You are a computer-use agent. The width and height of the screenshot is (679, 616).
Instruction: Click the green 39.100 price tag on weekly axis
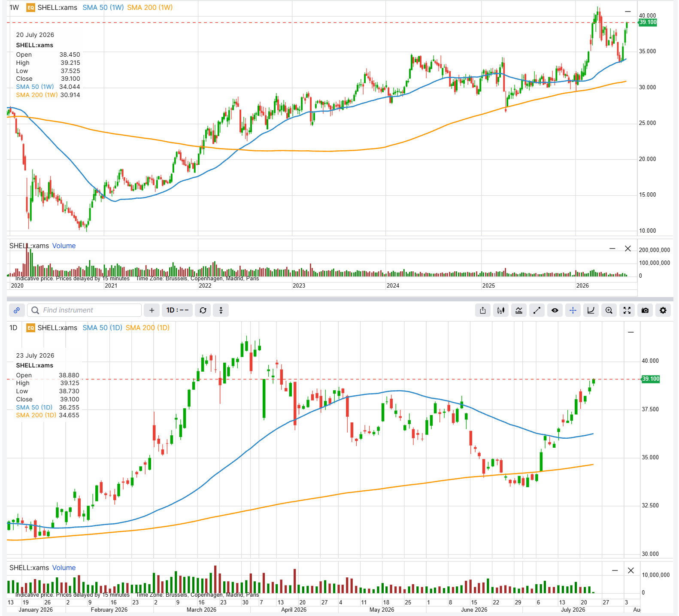point(648,22)
